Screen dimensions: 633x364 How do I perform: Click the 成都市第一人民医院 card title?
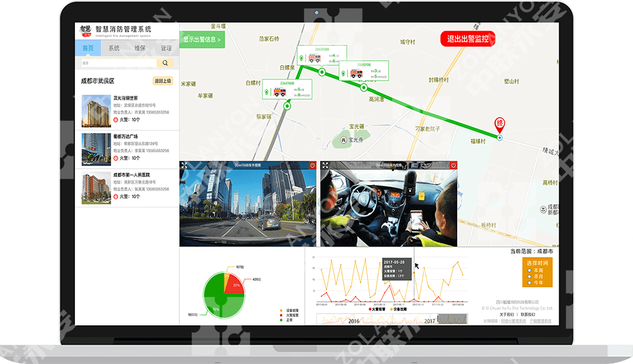pos(132,175)
